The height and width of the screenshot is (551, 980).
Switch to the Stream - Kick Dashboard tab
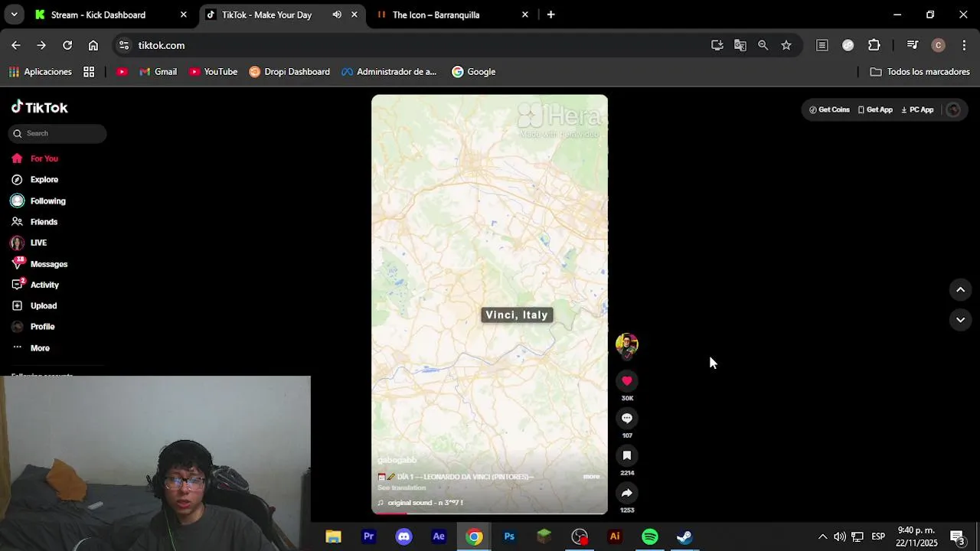click(x=98, y=15)
